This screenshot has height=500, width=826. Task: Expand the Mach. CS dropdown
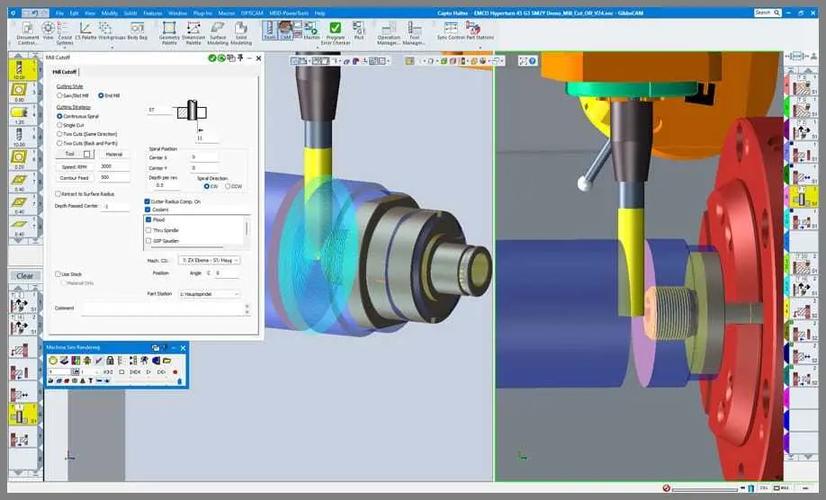tap(209, 260)
